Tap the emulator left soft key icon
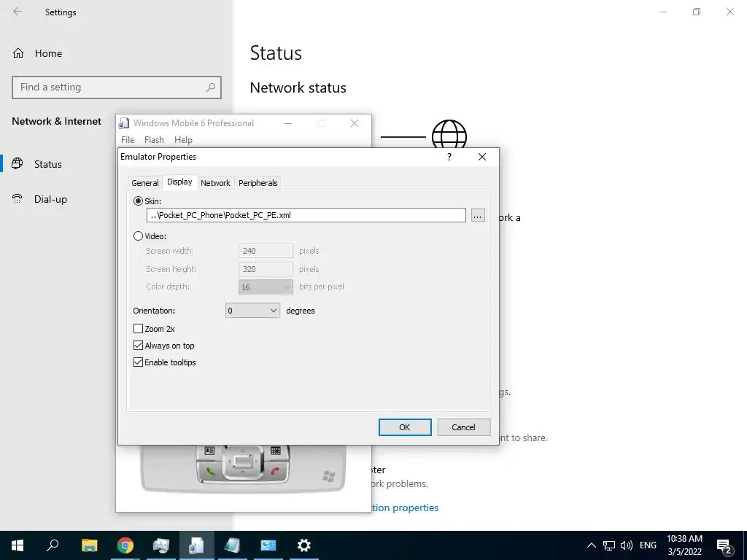 click(209, 451)
